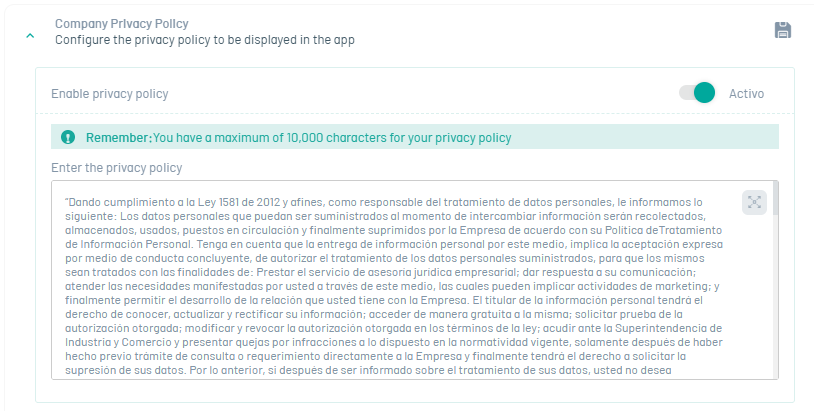The width and height of the screenshot is (814, 411).
Task: Click the Activo status label
Action: coord(746,94)
